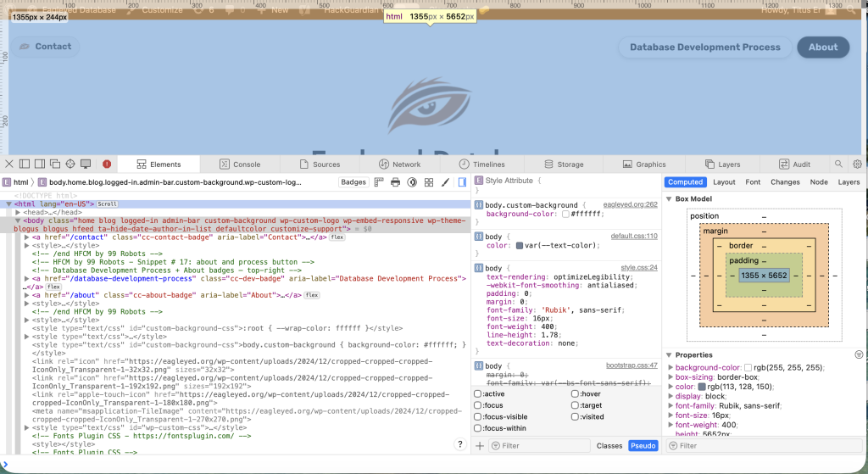Enable the :hover pseudo-class checkbox
The width and height of the screenshot is (868, 474).
576,393
